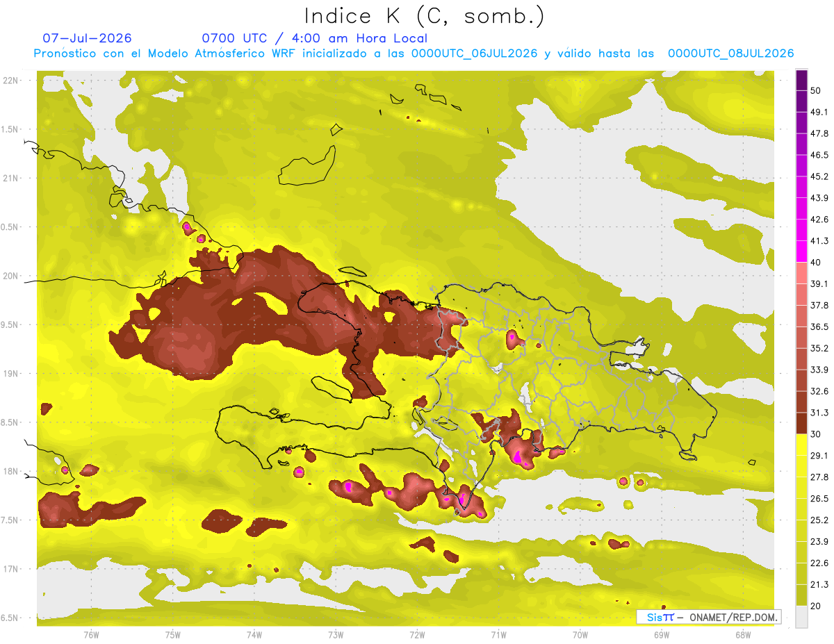The image size is (834, 644).
Task: Click latitude axis label '21N'
Action: click(10, 178)
